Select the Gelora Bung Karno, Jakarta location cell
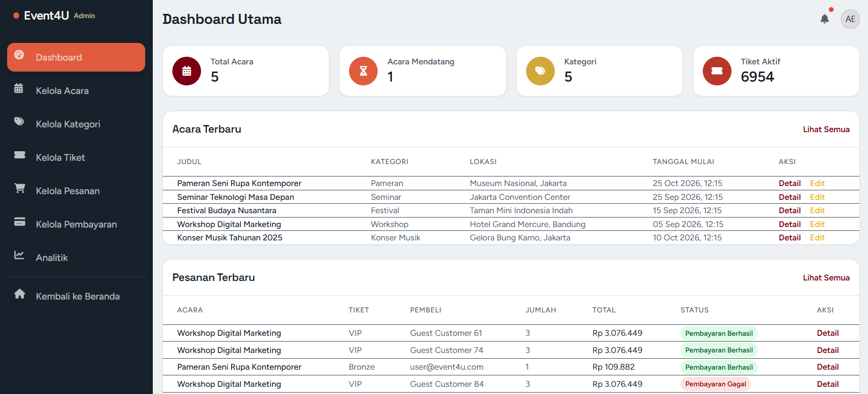Viewport: 868px width, 394px height. pyautogui.click(x=520, y=238)
